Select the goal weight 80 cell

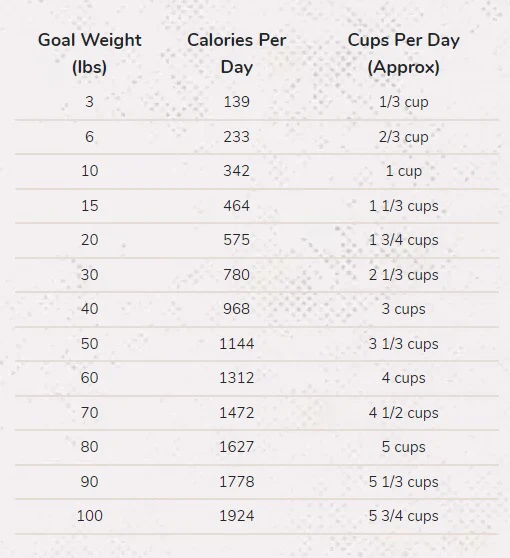pos(90,447)
